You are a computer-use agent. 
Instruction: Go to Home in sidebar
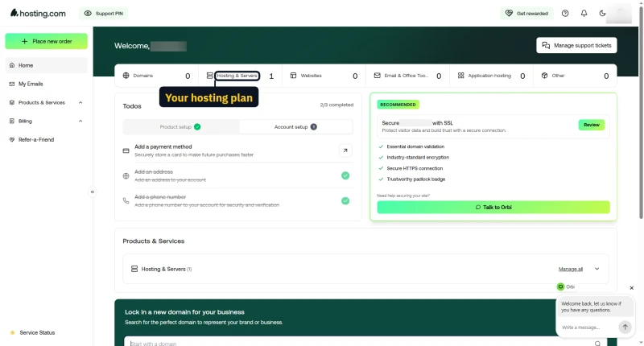47,65
